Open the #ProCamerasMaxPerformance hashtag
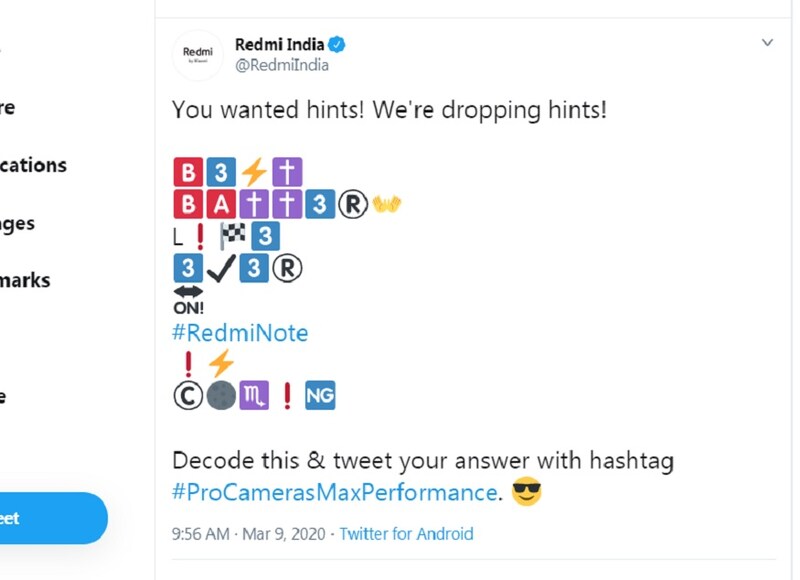This screenshot has width=800, height=580. [335, 492]
